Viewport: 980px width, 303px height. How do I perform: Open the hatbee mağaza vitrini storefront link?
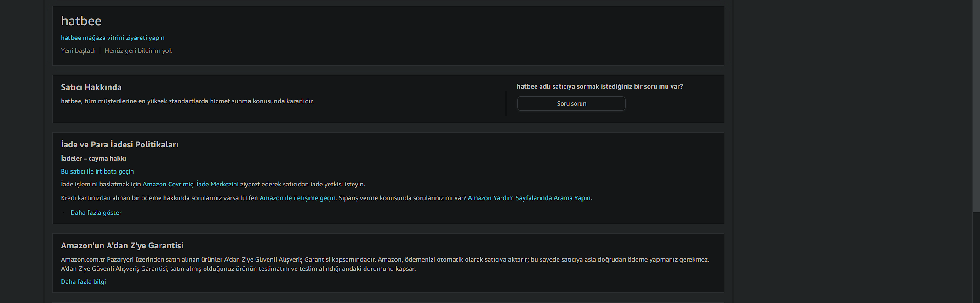[x=112, y=38]
